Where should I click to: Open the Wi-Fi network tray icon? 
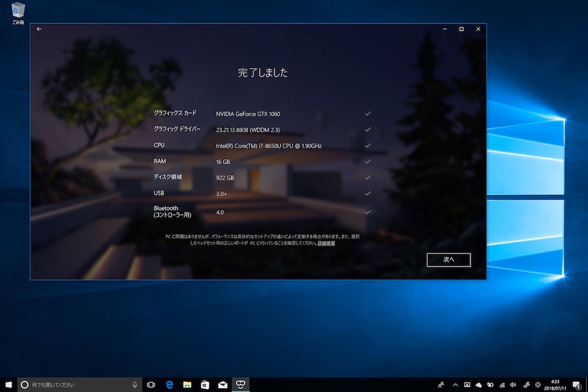point(502,385)
